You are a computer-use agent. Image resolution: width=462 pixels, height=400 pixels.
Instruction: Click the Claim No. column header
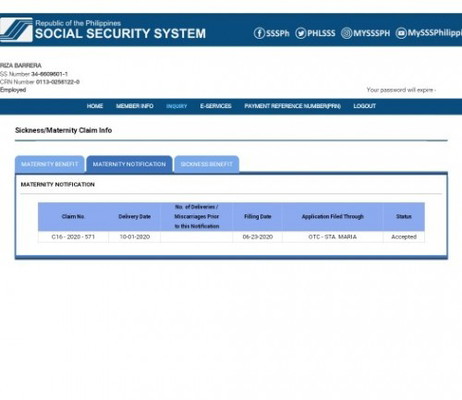(x=73, y=217)
